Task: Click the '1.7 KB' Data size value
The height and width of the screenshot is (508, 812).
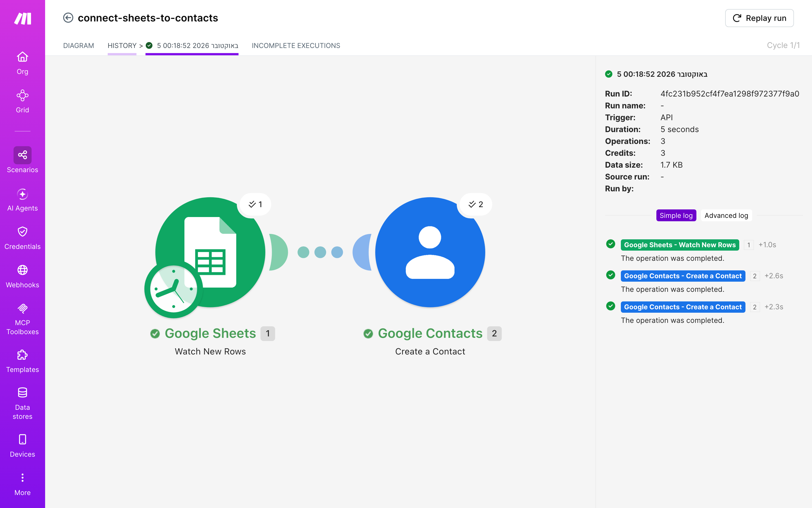Action: click(x=671, y=165)
